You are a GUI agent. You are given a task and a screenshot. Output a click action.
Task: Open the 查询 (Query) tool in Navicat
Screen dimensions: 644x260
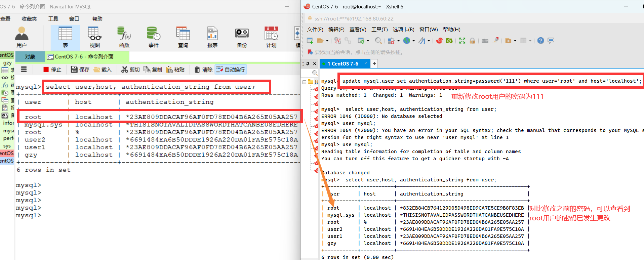pos(183,37)
